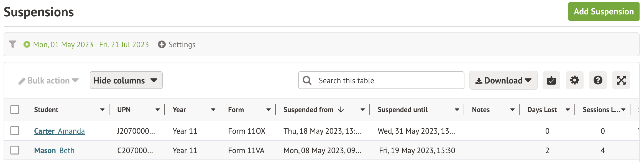Click the filter funnel icon
This screenshot has width=644, height=162.
12,44
